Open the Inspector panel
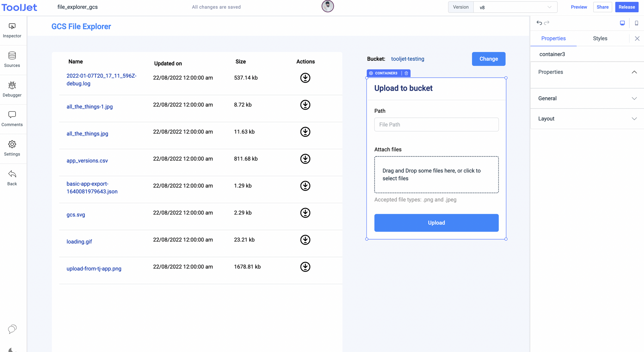644x352 pixels. [x=12, y=30]
